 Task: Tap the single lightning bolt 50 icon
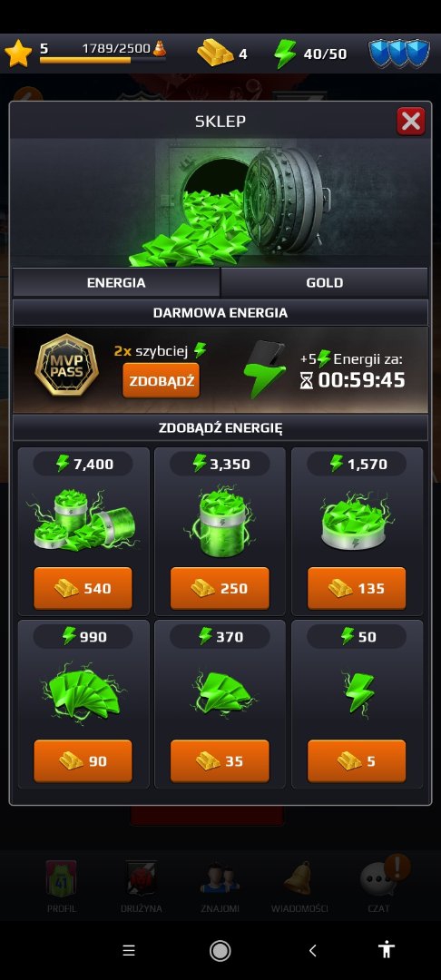pos(359,693)
